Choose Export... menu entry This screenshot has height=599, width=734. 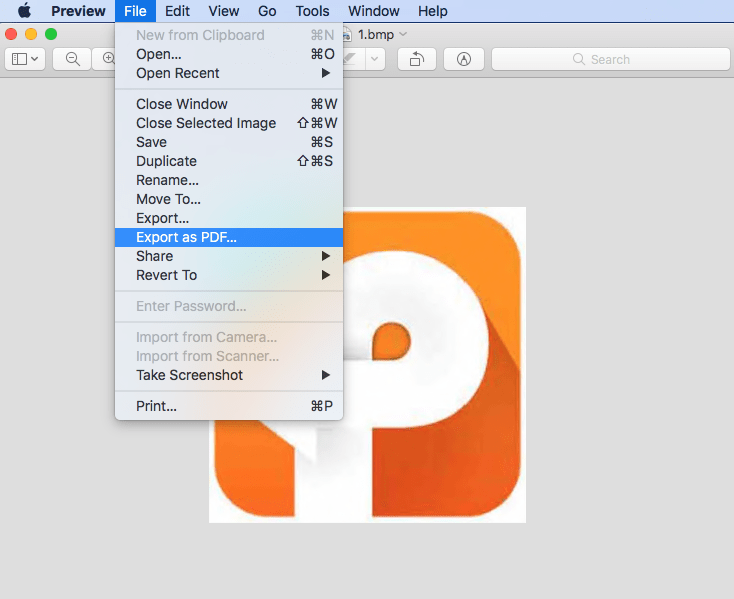pyautogui.click(x=229, y=219)
